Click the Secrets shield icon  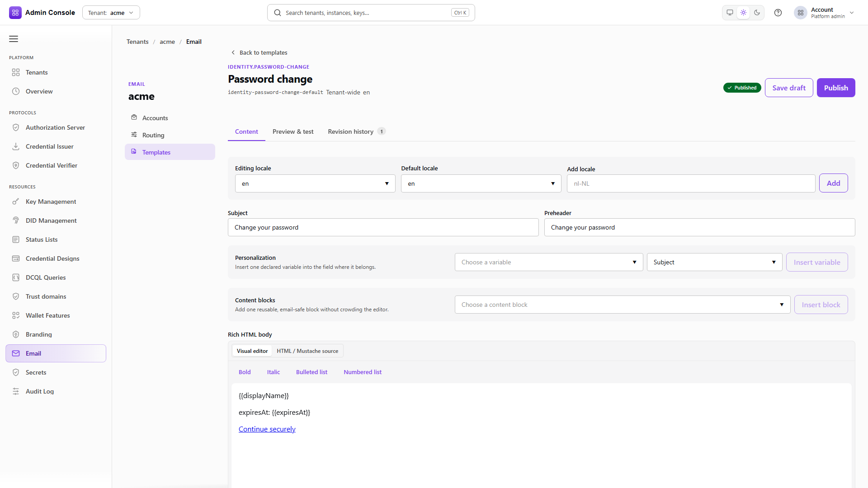tap(16, 372)
